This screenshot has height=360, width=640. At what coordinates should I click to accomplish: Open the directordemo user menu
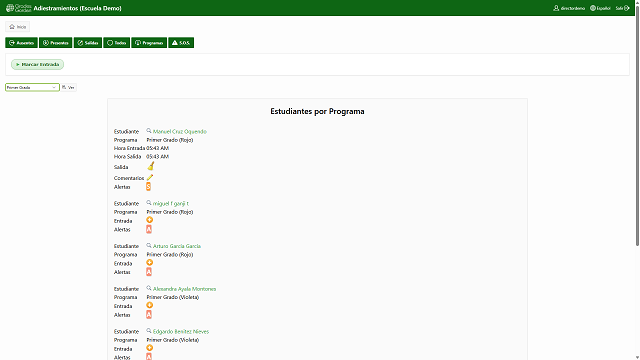[x=569, y=8]
